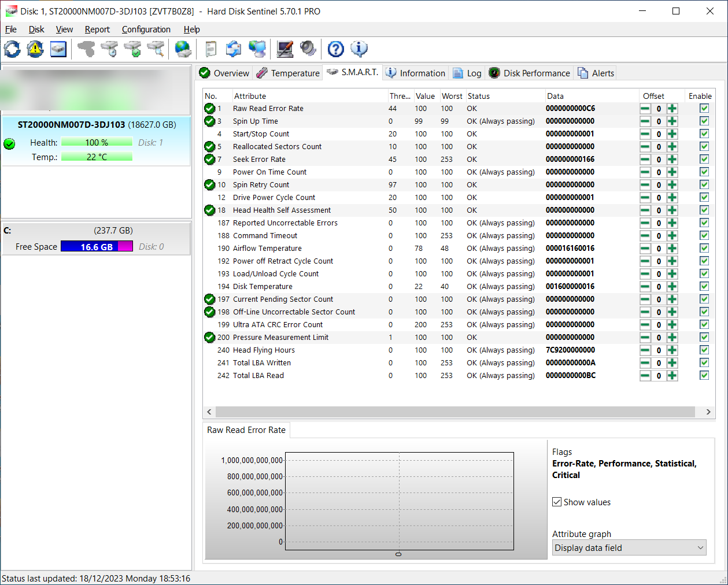Open the Configuration menu
The height and width of the screenshot is (585, 728).
coord(146,29)
